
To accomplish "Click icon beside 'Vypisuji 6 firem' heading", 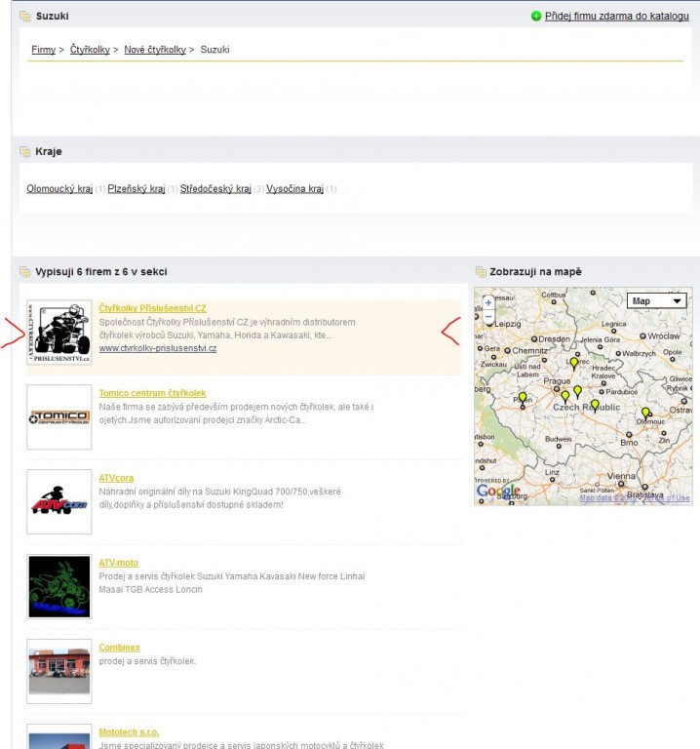I will 24,272.
